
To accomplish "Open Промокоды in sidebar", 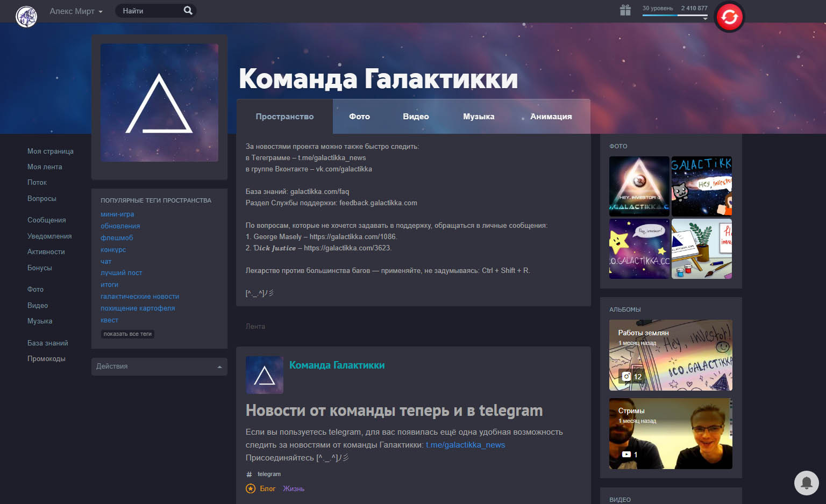I will click(46, 359).
